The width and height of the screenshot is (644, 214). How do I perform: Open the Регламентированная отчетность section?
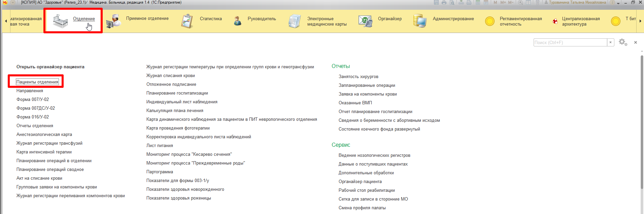pos(520,21)
